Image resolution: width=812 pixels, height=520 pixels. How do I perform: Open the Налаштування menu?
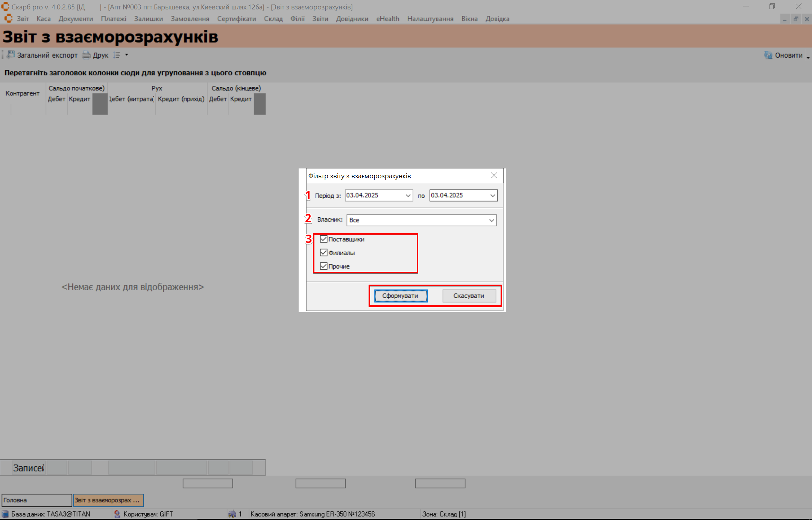[x=430, y=19]
